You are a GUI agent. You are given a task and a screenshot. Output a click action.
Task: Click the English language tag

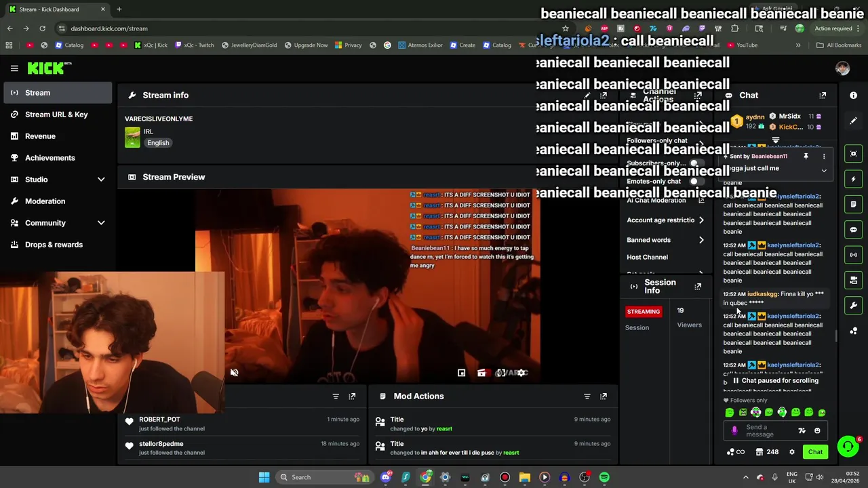[158, 143]
